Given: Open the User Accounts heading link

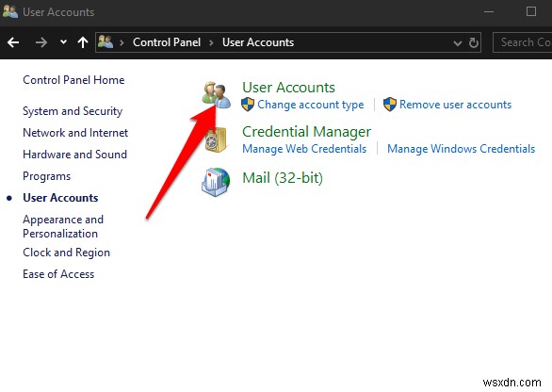Looking at the screenshot, I should 288,88.
